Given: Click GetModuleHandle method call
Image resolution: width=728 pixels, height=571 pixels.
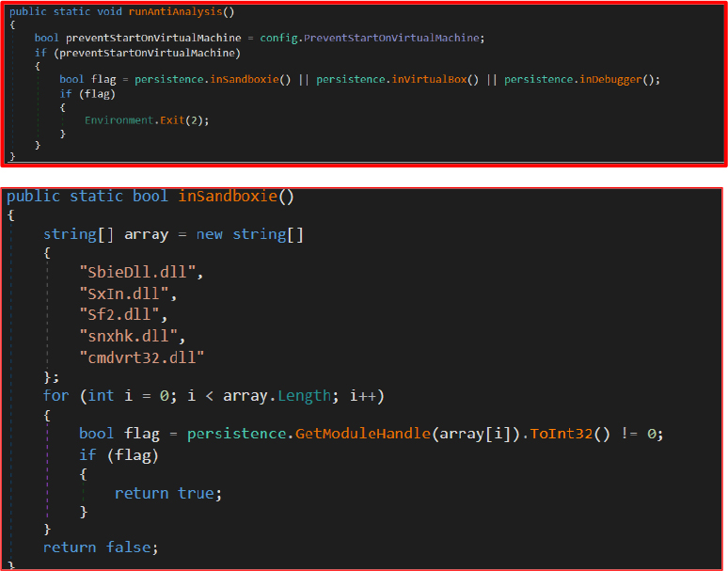Looking at the screenshot, I should coord(363,434).
